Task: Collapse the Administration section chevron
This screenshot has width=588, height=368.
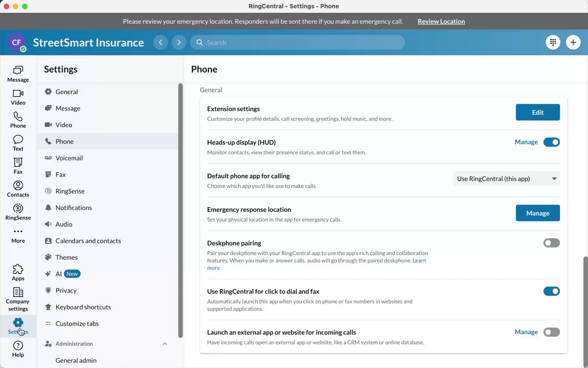Action: pyautogui.click(x=165, y=344)
